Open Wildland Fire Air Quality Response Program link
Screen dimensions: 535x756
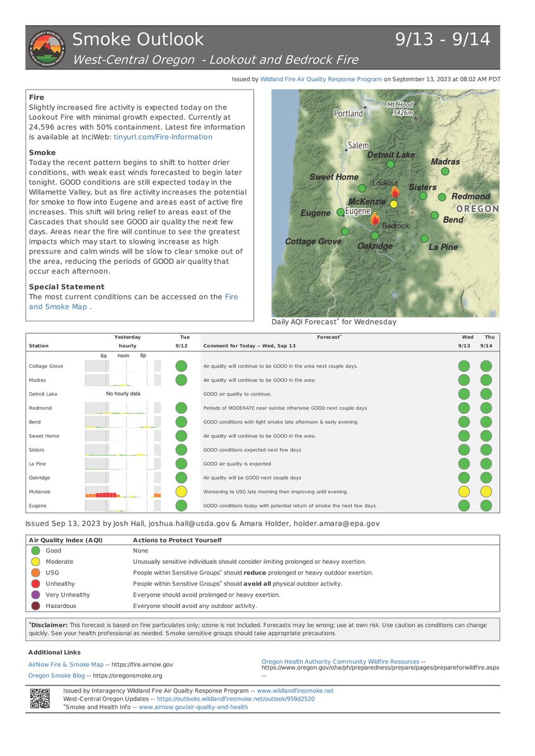coord(321,79)
